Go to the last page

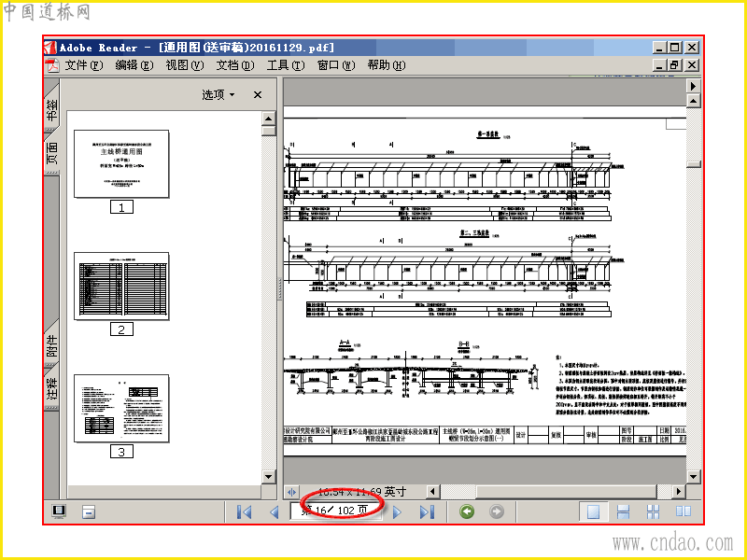tap(427, 511)
